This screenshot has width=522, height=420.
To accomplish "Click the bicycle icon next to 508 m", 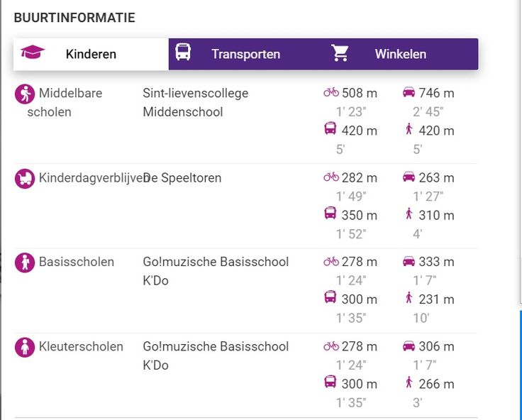I will coord(331,92).
